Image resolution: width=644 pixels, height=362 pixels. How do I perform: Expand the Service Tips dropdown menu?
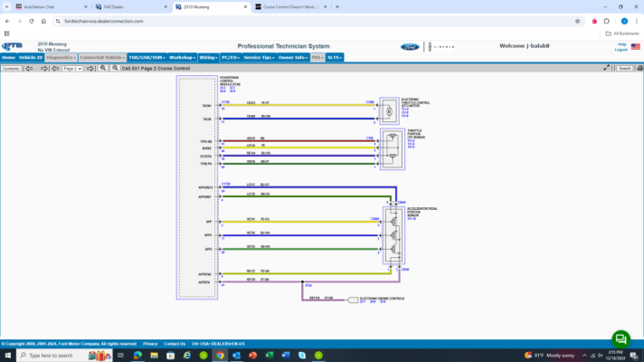point(260,58)
